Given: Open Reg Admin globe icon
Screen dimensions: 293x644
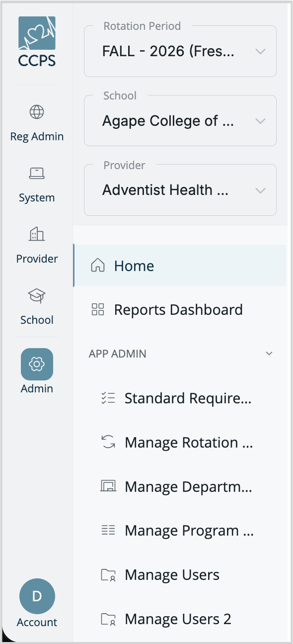Looking at the screenshot, I should (37, 112).
